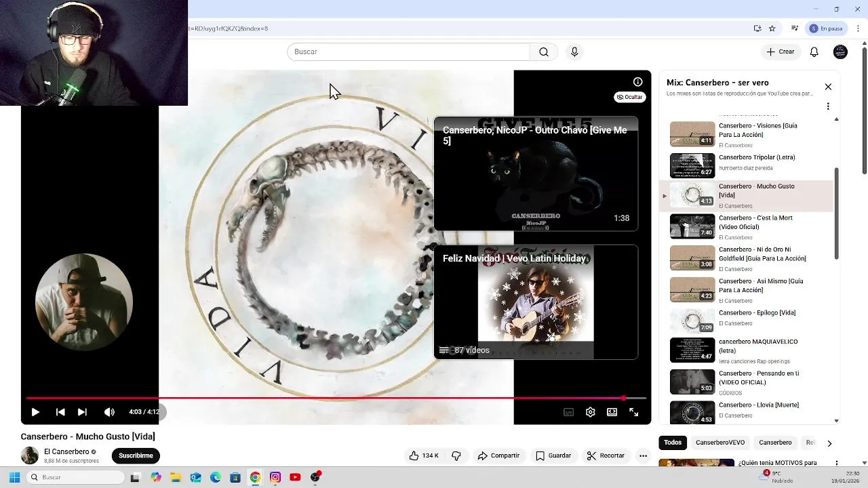The width and height of the screenshot is (868, 488).
Task: Open Outlook from the taskbar
Action: tap(195, 477)
